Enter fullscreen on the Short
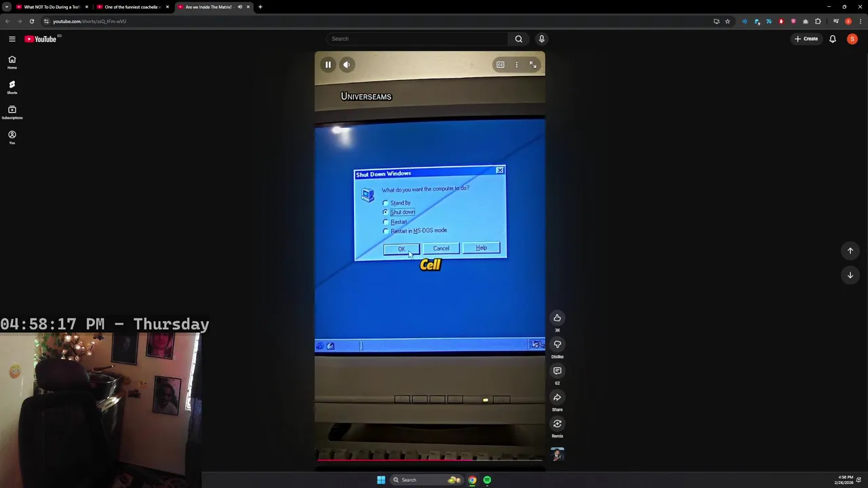This screenshot has height=488, width=868. (533, 65)
